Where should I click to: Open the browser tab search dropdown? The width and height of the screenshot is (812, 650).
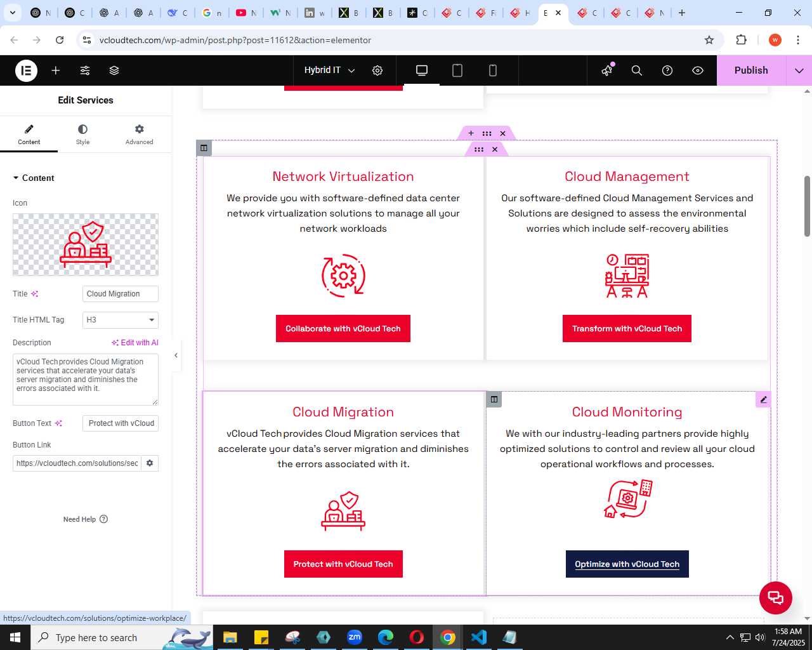pyautogui.click(x=13, y=13)
